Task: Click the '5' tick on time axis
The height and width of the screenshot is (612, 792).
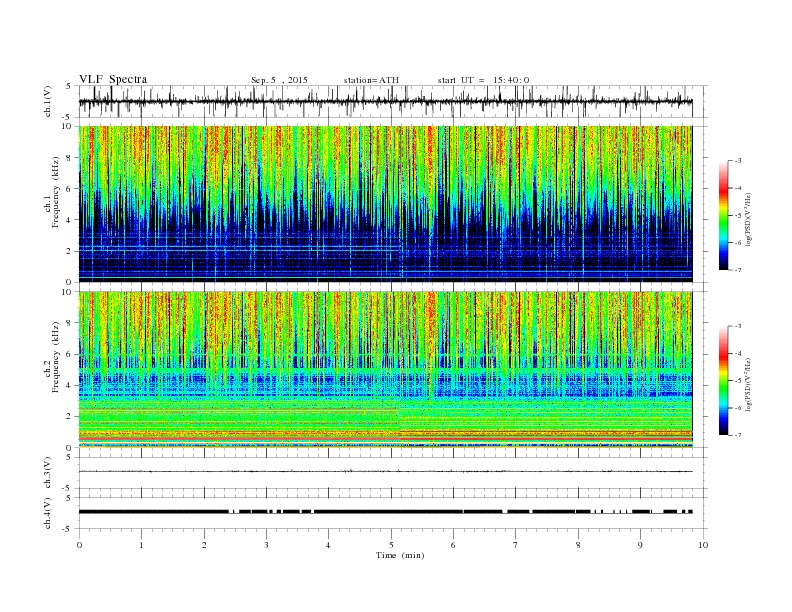Action: click(391, 545)
